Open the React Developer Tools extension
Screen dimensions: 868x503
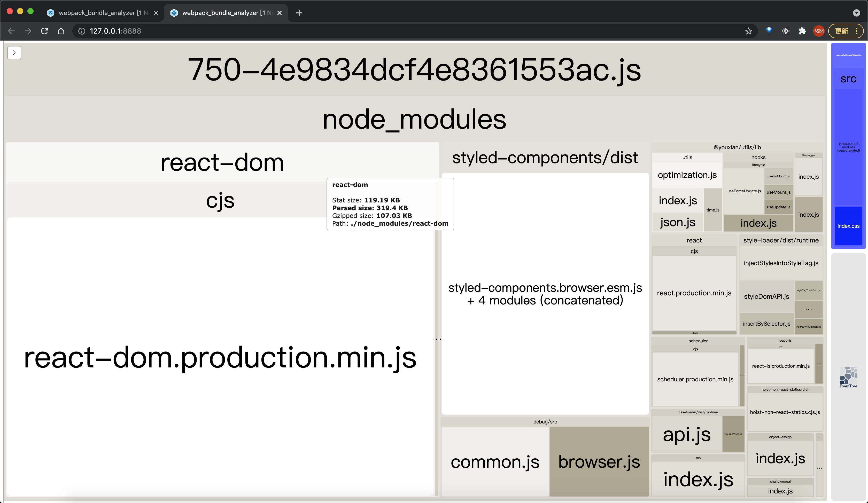coord(786,31)
